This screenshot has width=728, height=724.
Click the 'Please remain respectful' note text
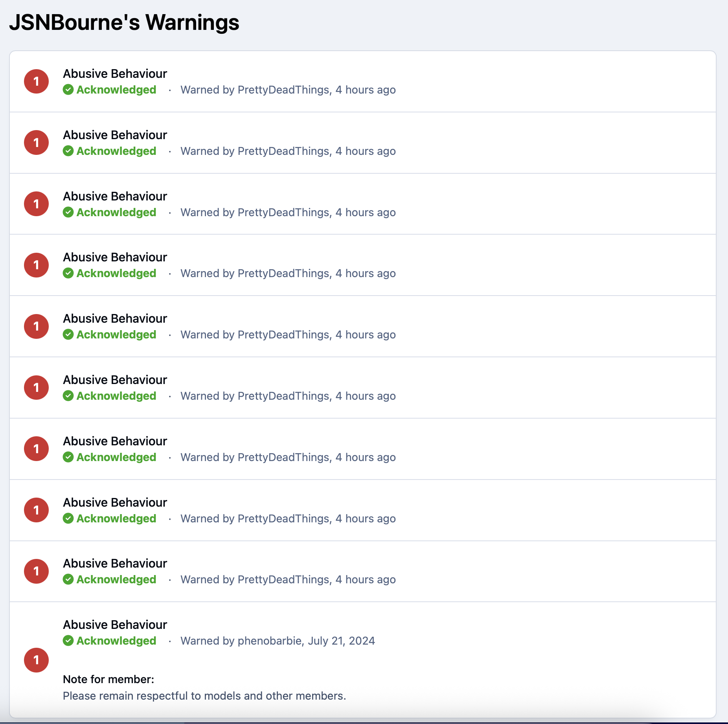(204, 696)
